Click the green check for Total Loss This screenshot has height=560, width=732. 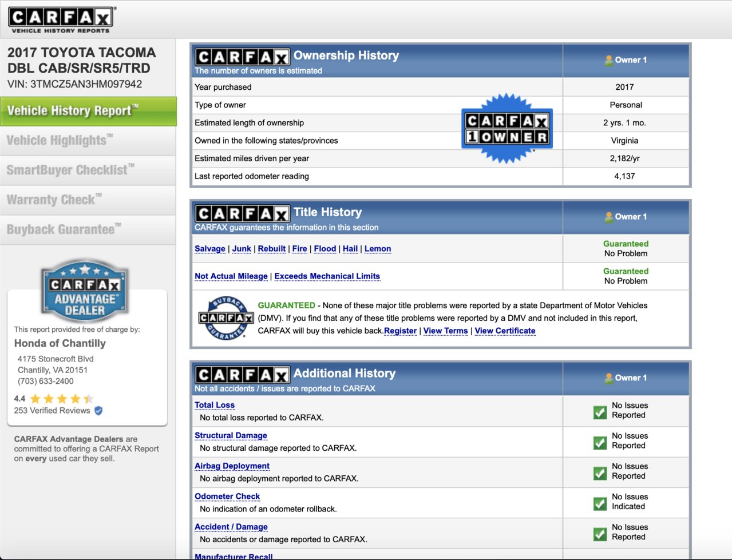600,412
